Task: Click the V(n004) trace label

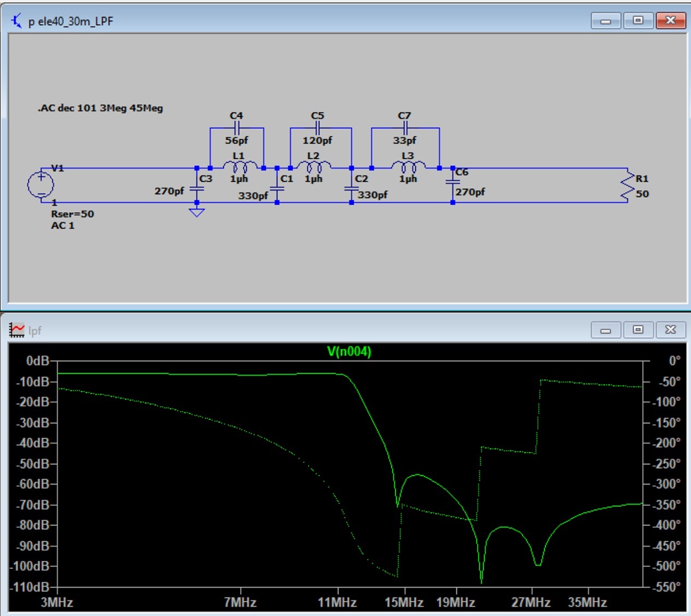Action: (349, 351)
